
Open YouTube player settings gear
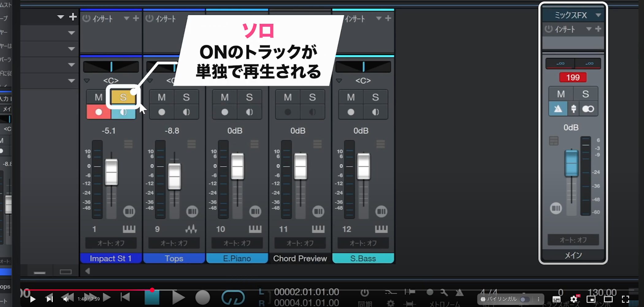click(x=574, y=299)
